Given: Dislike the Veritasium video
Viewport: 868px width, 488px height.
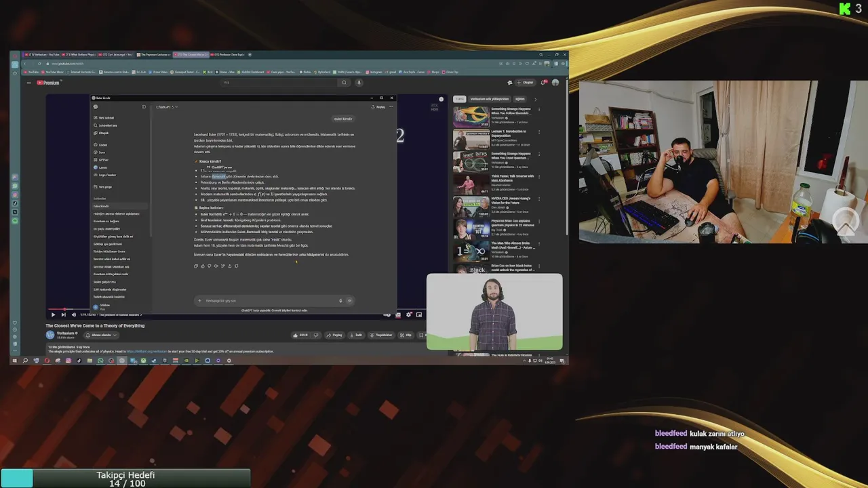Looking at the screenshot, I should tap(315, 335).
